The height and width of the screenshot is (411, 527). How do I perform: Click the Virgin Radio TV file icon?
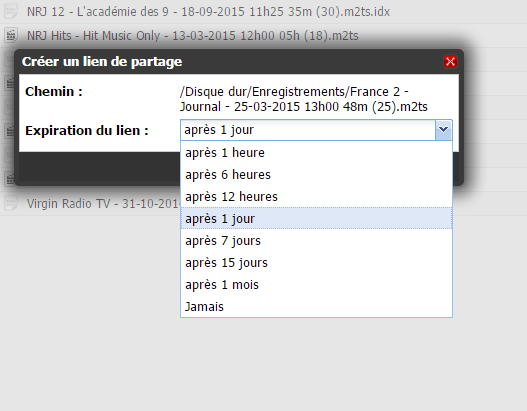pos(11,203)
